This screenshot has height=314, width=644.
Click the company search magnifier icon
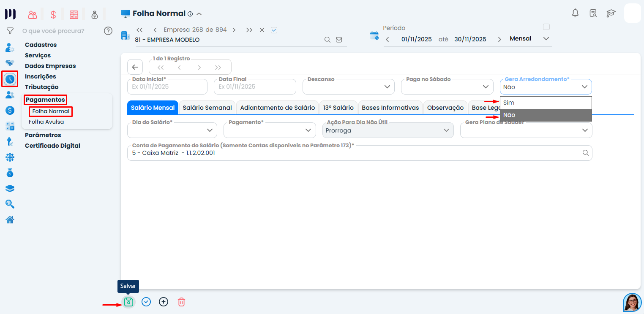click(327, 40)
